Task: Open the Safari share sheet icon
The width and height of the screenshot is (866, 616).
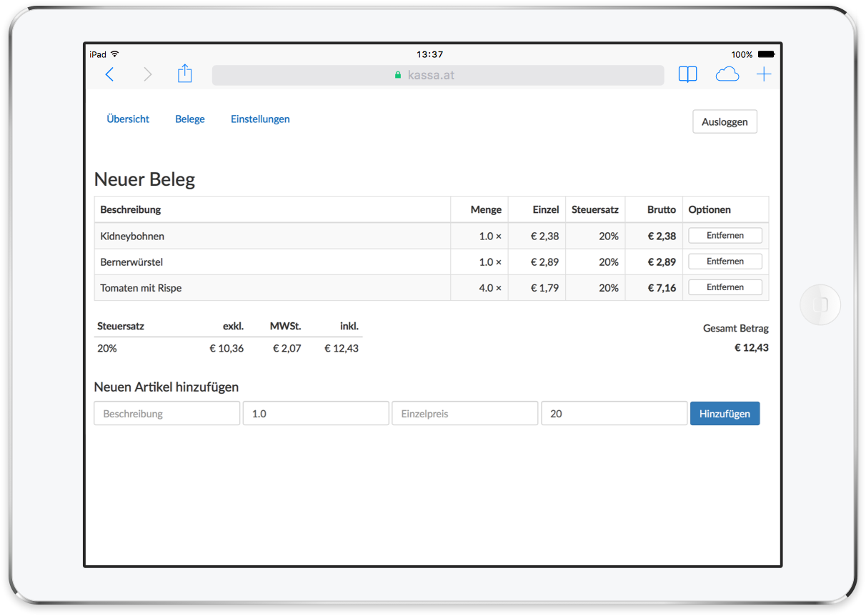Action: point(185,74)
